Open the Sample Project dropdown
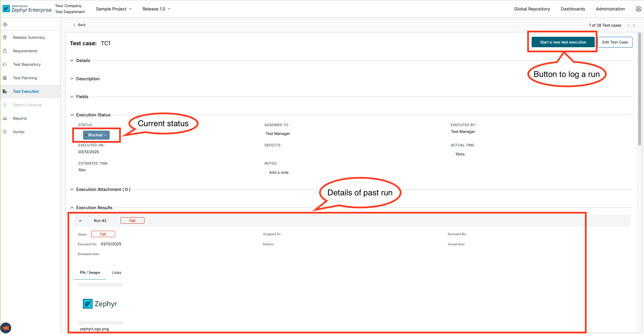Viewport: 644px width, 334px height. tap(114, 9)
